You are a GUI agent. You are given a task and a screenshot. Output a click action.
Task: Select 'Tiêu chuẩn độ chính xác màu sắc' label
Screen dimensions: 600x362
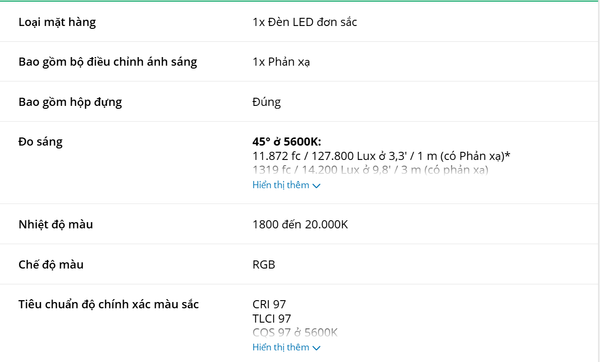(109, 304)
